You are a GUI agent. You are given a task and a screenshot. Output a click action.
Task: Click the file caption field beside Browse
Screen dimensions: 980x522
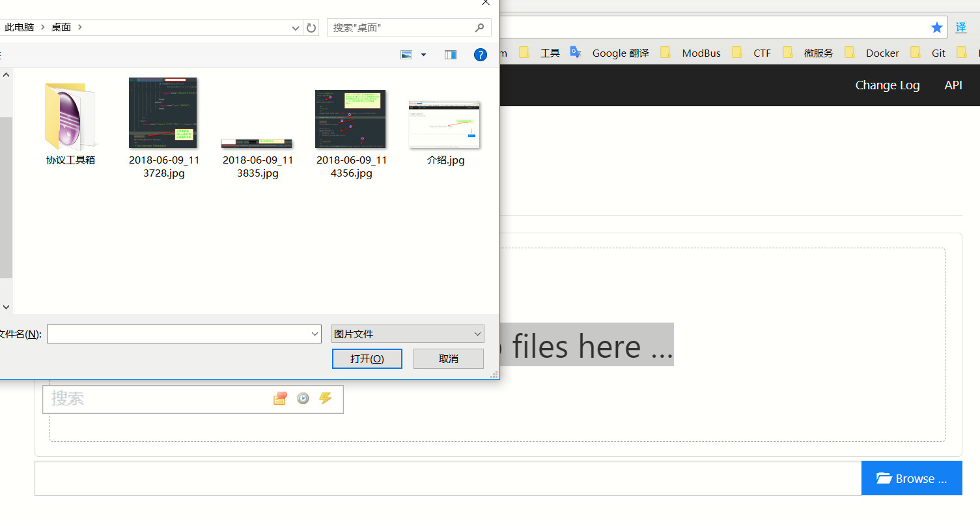[x=448, y=478]
